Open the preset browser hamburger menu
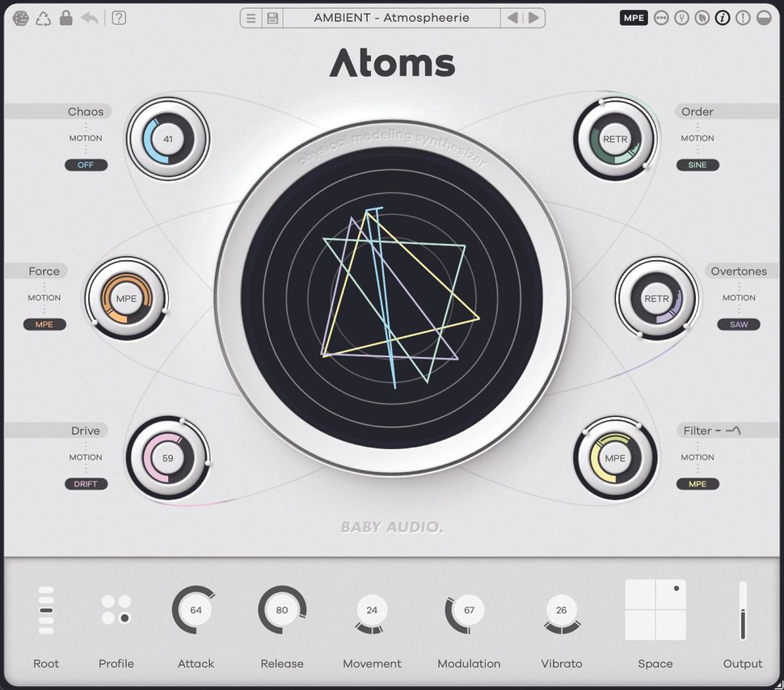 point(251,17)
